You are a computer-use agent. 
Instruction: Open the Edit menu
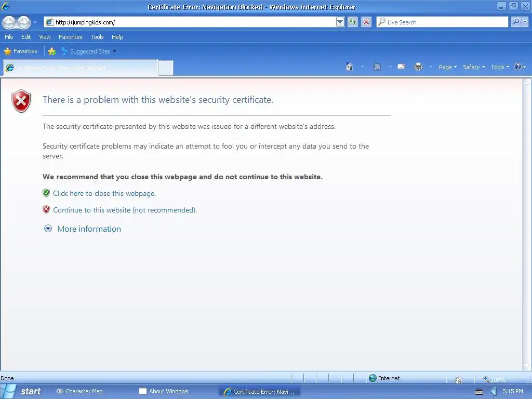pyautogui.click(x=26, y=37)
